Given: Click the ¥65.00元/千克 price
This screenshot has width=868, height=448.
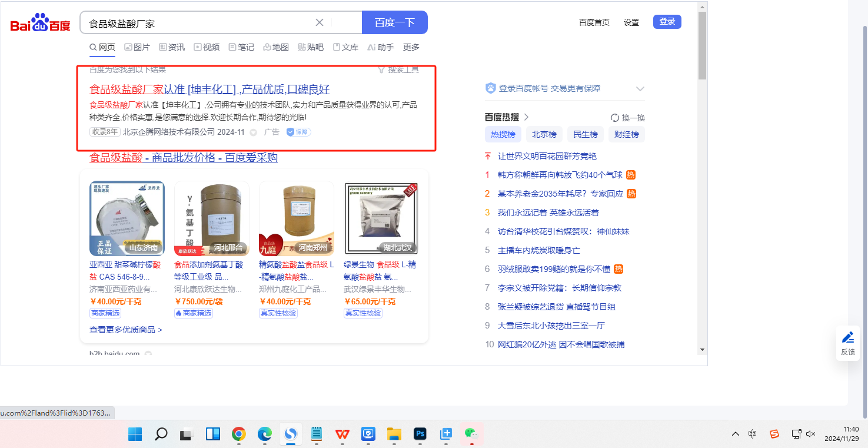Looking at the screenshot, I should tap(370, 301).
